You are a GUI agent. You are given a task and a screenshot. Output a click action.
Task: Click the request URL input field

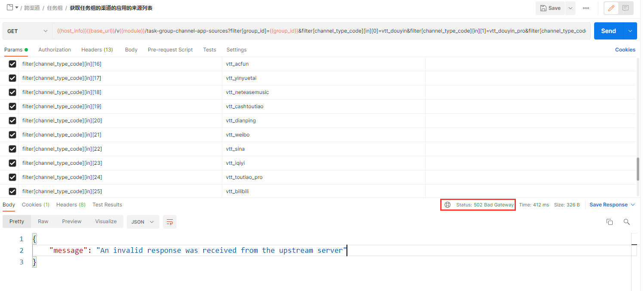coord(321,31)
